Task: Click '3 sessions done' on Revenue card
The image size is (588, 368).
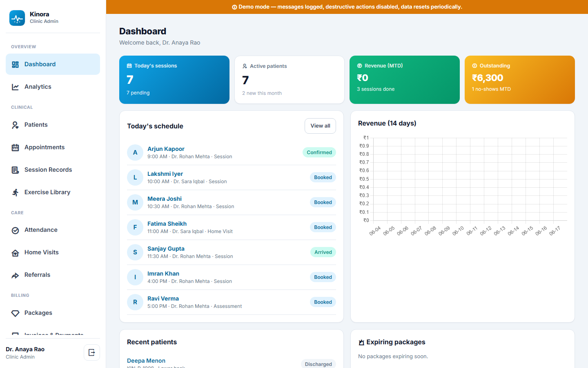Action: click(376, 89)
